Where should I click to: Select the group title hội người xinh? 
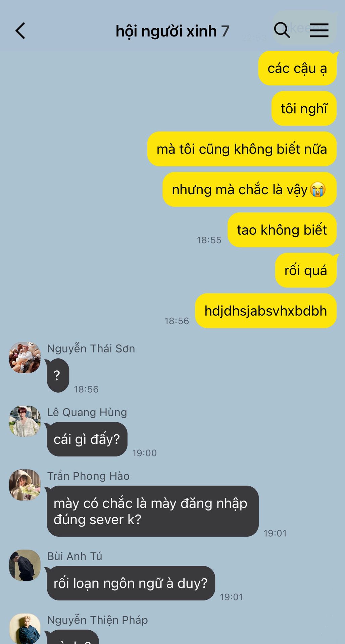(x=166, y=31)
